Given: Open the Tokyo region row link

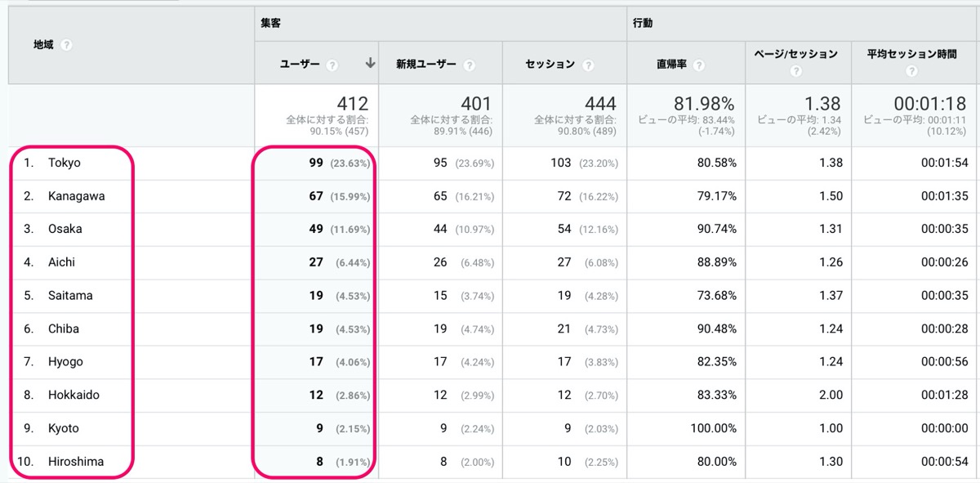Looking at the screenshot, I should [65, 163].
